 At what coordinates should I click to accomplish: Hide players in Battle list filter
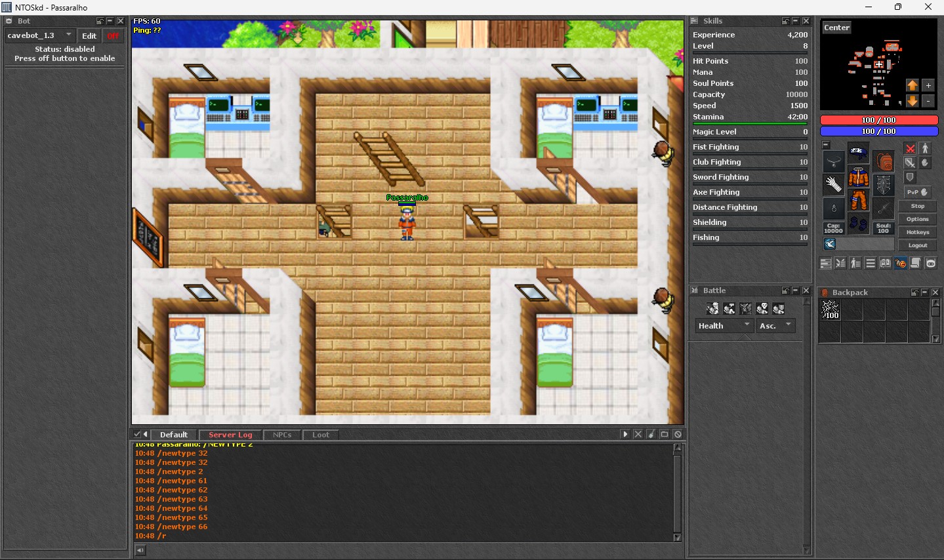click(x=712, y=308)
